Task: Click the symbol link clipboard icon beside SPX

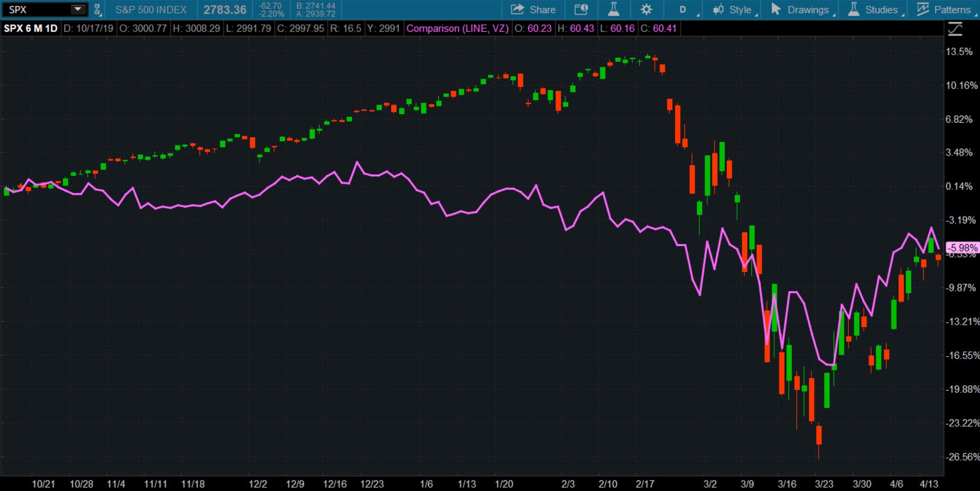Action: [x=97, y=10]
